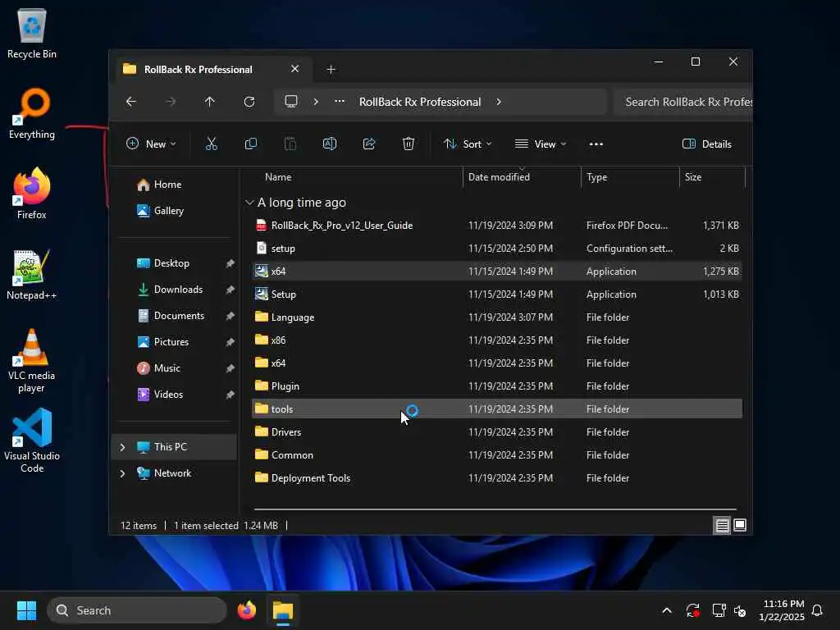The image size is (840, 630).
Task: Click the horizontal scrollbar in file list
Action: [495, 509]
